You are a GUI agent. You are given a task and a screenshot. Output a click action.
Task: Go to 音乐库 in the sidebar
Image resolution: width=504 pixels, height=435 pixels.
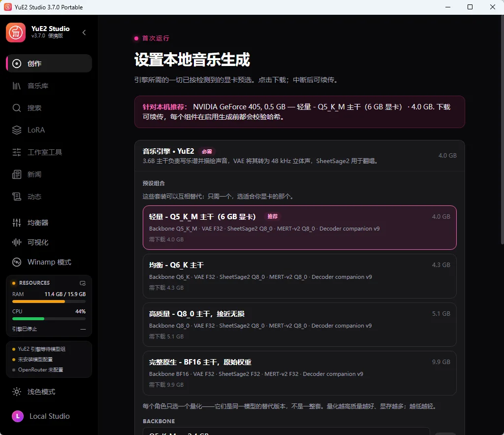click(49, 86)
